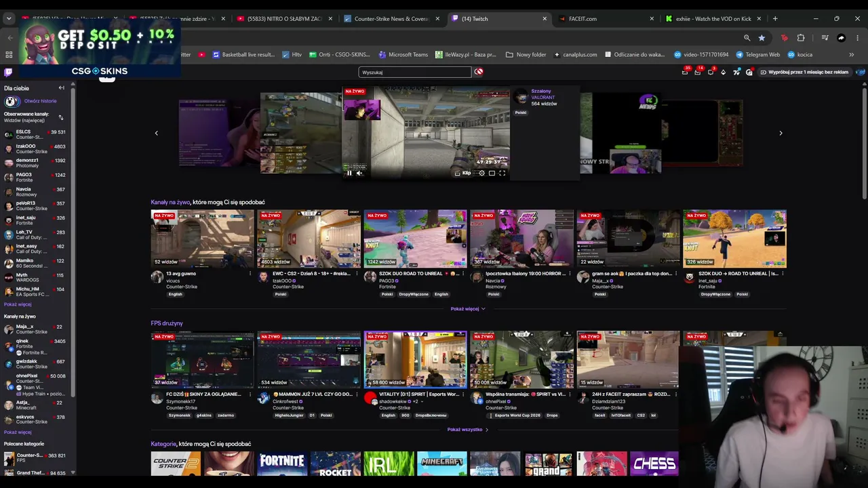Open the mail icon with badge 14
Image resolution: width=868 pixels, height=488 pixels.
(x=698, y=72)
